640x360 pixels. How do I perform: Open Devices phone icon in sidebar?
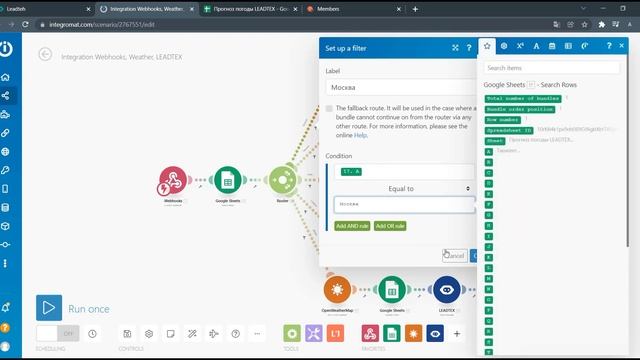pos(5,189)
